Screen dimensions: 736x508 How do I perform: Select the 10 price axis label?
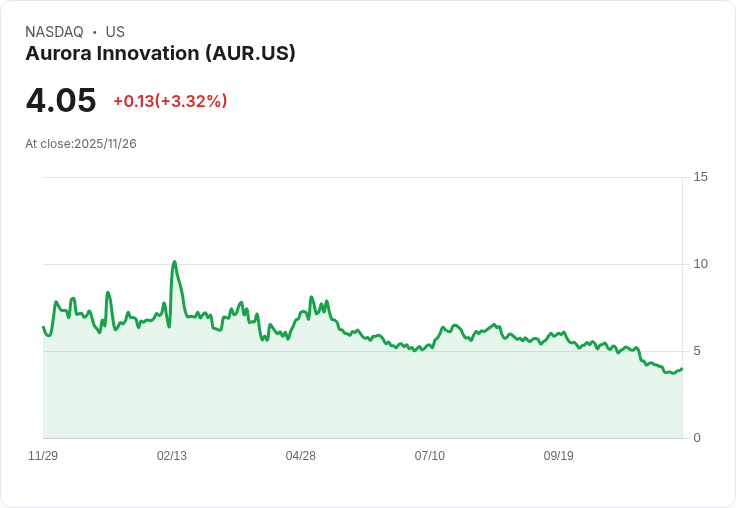tap(700, 264)
